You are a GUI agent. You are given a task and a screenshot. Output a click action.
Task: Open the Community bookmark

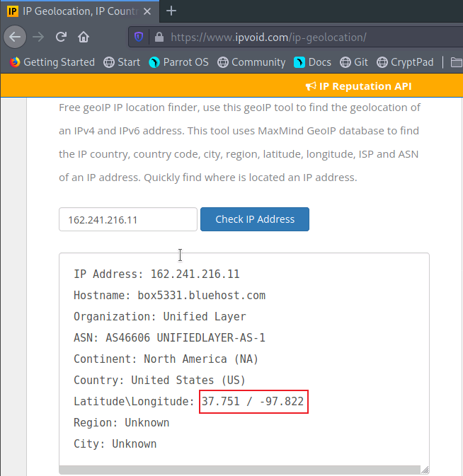(x=251, y=62)
